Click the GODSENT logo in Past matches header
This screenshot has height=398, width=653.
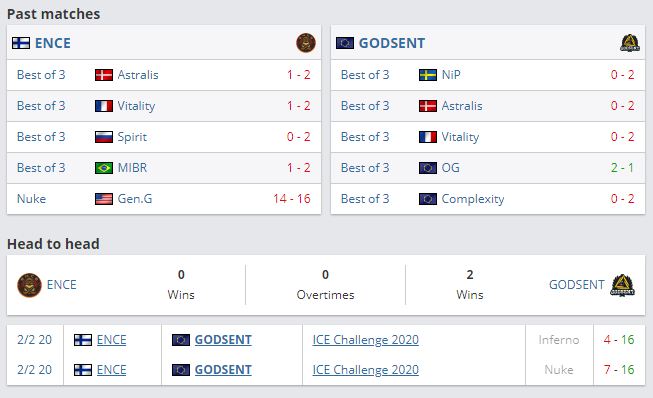pos(630,43)
